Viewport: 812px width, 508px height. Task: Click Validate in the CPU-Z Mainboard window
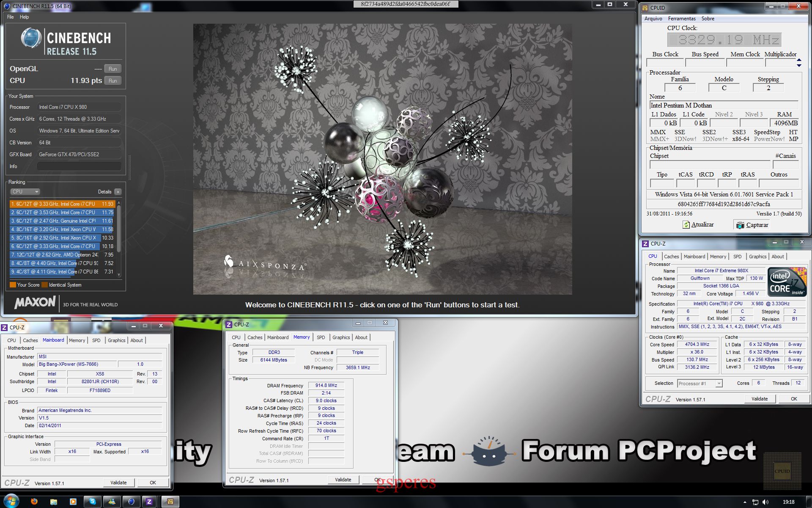(118, 483)
